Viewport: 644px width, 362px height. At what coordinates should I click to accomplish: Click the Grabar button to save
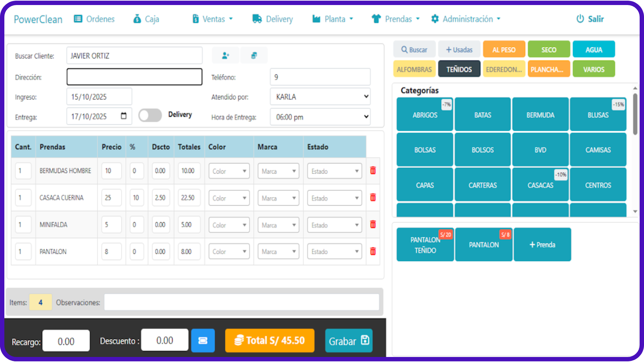tap(348, 341)
